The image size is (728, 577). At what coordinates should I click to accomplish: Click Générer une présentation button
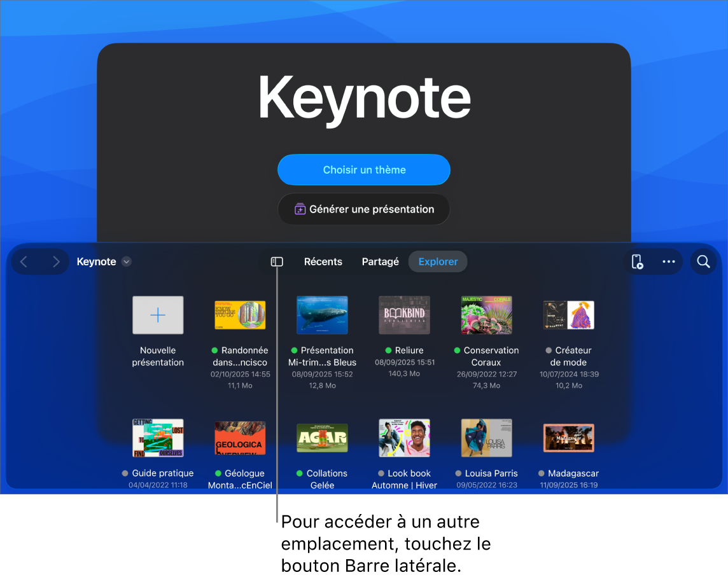(364, 209)
